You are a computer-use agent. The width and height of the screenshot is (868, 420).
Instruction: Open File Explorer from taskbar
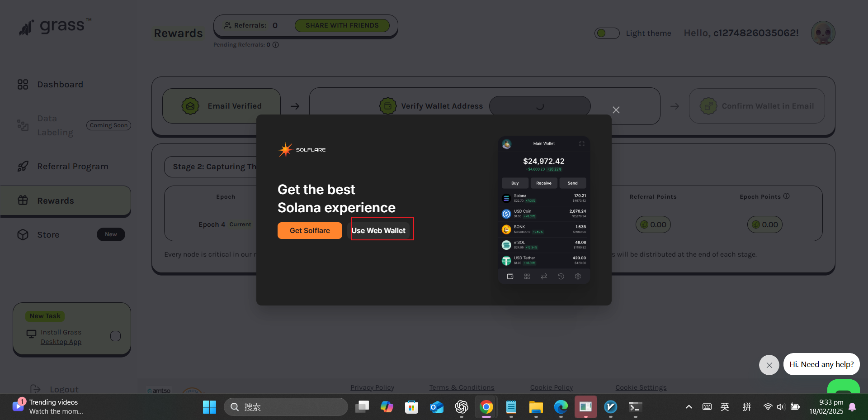coord(536,407)
